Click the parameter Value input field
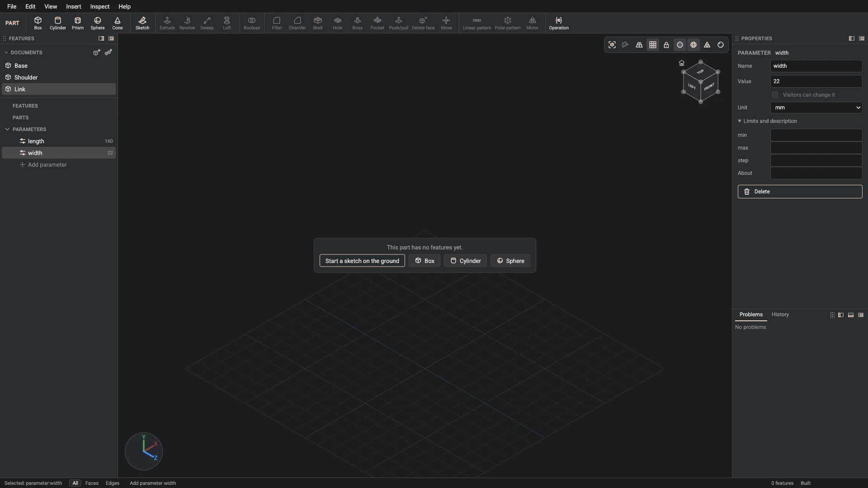The image size is (868, 488). coord(816,81)
